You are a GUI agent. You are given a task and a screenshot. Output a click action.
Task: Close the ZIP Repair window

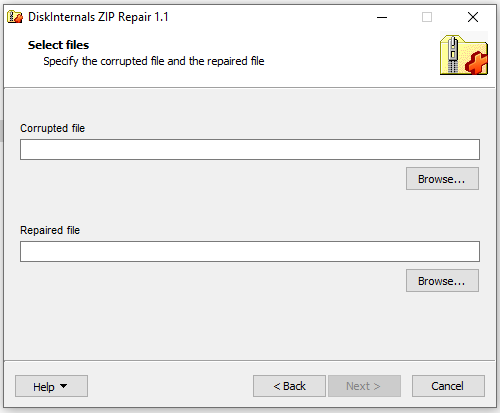coord(473,17)
